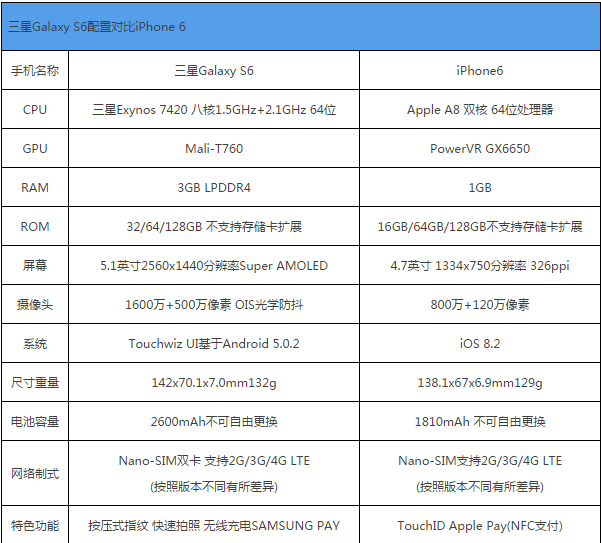601x543 pixels.
Task: Select the '电池容量' row label
Action: coord(35,422)
